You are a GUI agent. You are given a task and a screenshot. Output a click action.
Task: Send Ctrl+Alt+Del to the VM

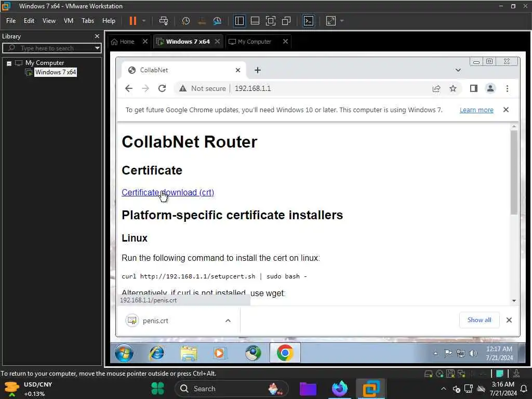coord(164,21)
